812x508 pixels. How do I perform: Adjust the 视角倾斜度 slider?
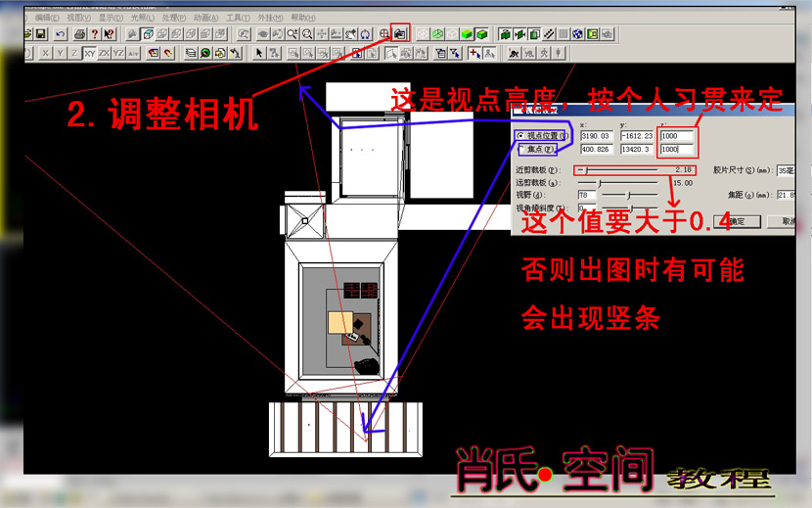point(630,208)
